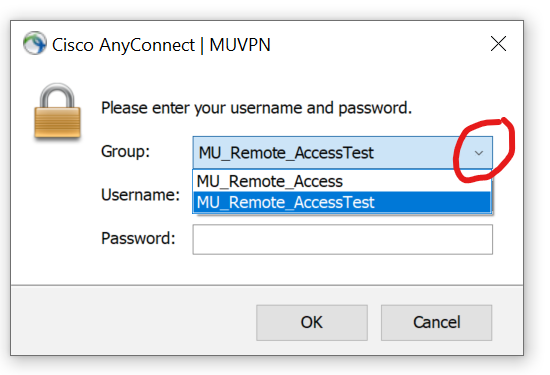Viewport: 550px width, 375px height.
Task: Confirm login with the OK button
Action: tap(312, 322)
